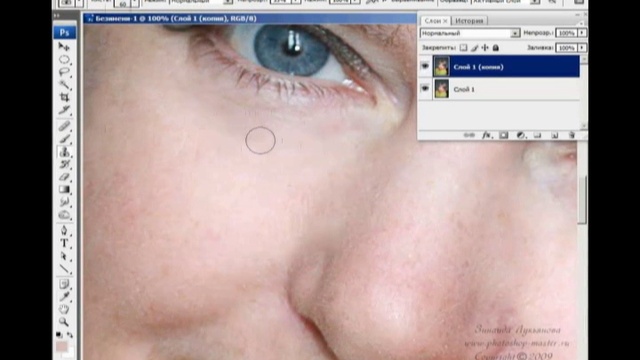Hide the Слой 1 layer
The width and height of the screenshot is (640, 360).
425,88
